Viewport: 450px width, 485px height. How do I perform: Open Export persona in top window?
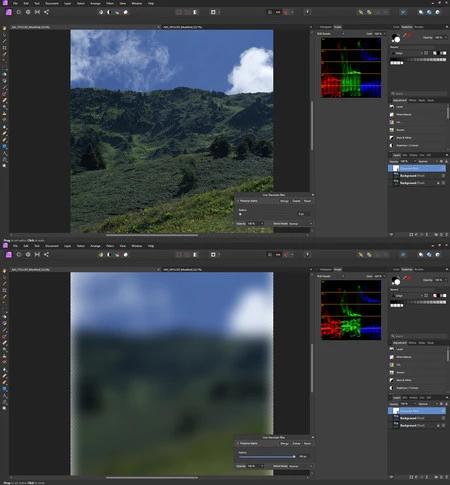pyautogui.click(x=46, y=12)
